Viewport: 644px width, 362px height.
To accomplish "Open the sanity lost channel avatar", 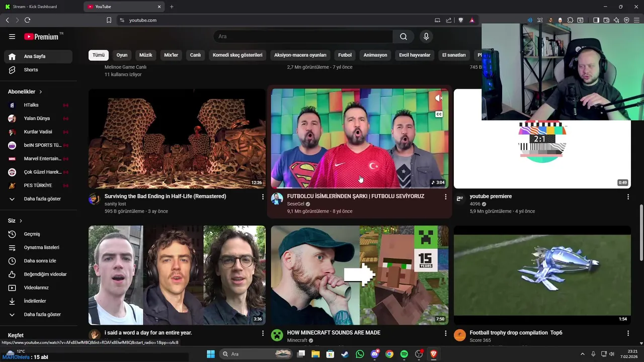I will tap(95, 199).
